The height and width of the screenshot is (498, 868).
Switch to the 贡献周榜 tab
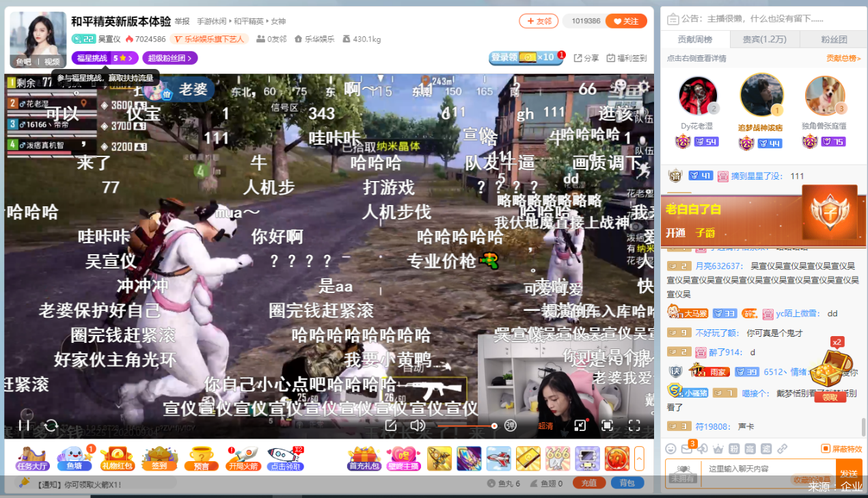[x=695, y=39]
